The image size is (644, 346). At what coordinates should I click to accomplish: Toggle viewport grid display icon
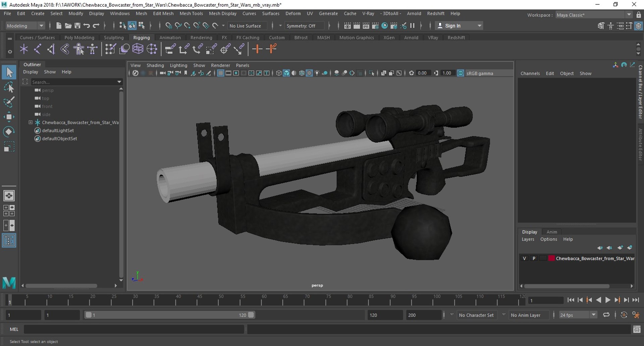pos(221,73)
